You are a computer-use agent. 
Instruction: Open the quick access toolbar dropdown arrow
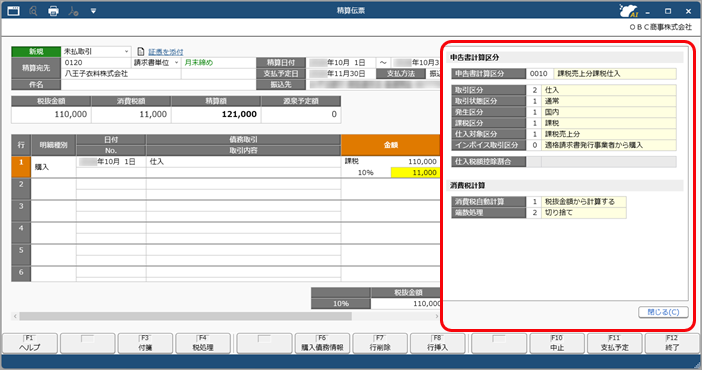pos(93,10)
